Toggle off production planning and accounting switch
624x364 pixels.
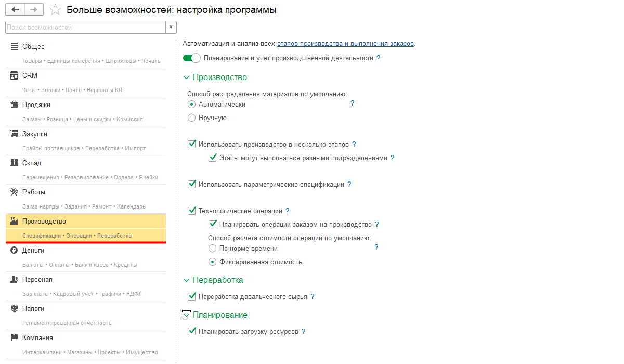tap(192, 58)
